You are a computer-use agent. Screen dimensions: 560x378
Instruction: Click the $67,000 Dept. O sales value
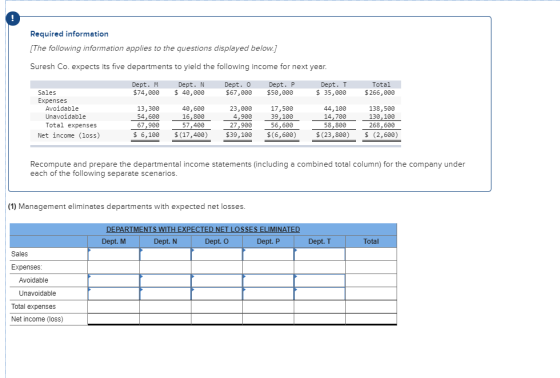(x=239, y=93)
